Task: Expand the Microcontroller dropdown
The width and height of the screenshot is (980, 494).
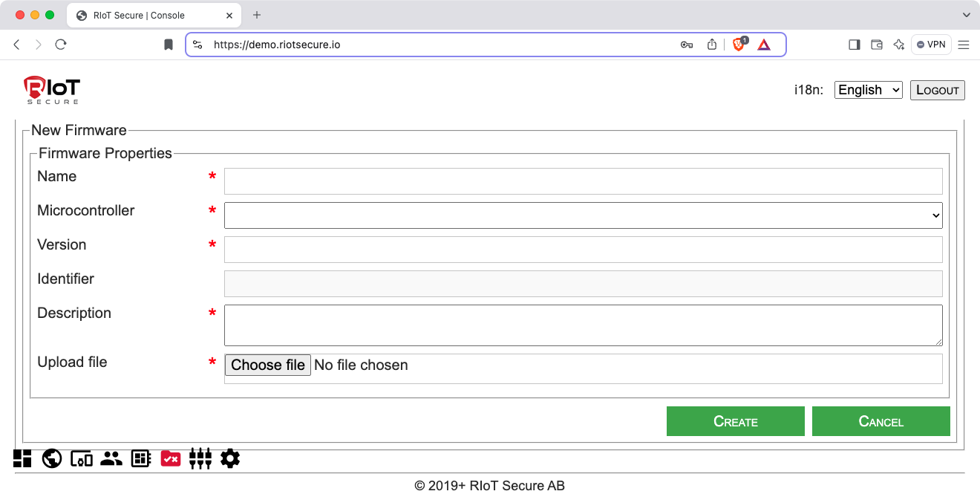Action: (x=583, y=215)
